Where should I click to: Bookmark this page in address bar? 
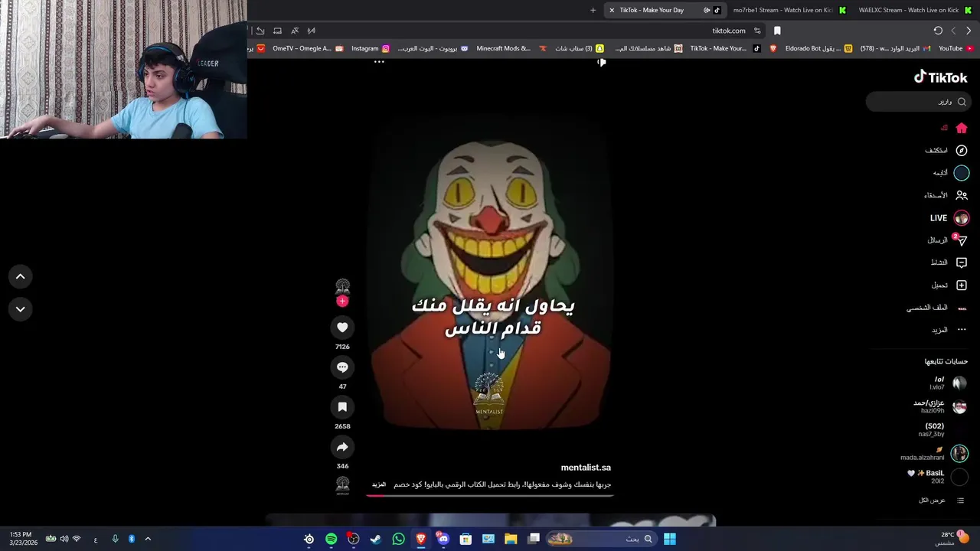[x=777, y=31]
